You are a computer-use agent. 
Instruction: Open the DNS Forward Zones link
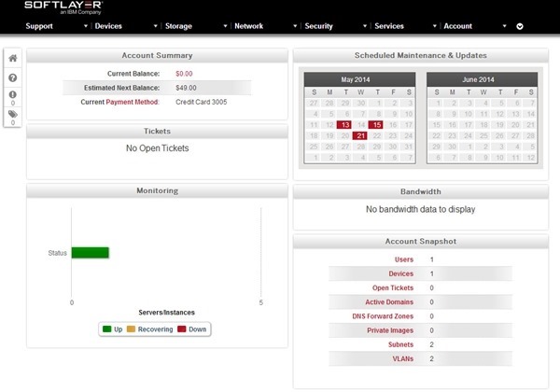[x=383, y=316]
